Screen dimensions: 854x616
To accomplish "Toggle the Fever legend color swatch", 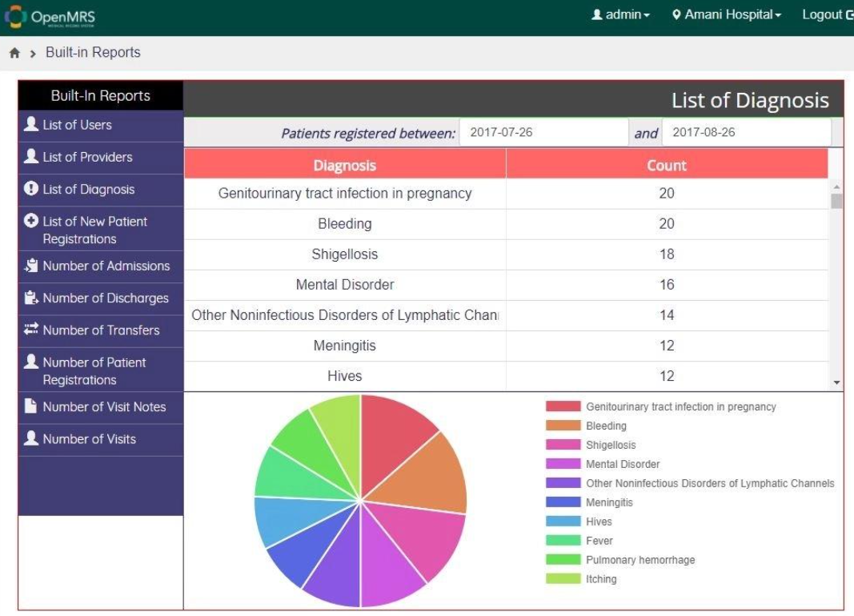I will [x=563, y=540].
